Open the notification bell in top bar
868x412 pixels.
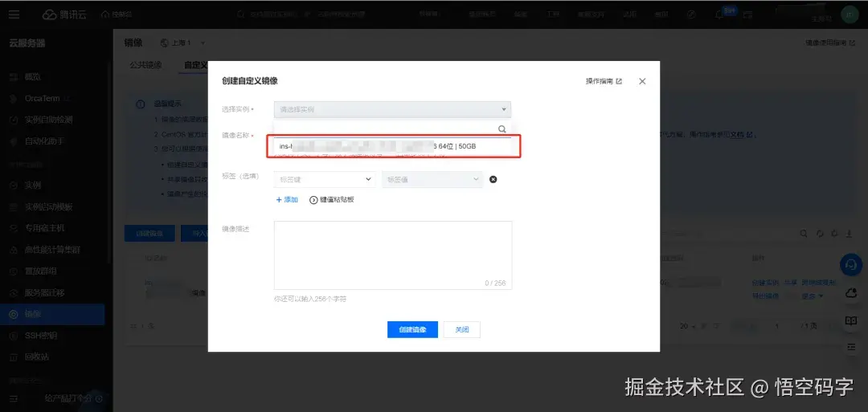click(x=719, y=15)
